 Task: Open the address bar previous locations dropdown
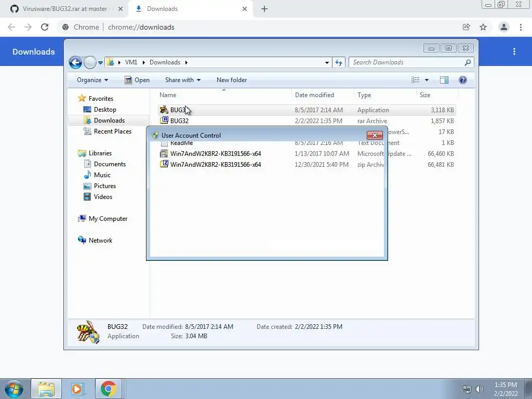pos(327,62)
